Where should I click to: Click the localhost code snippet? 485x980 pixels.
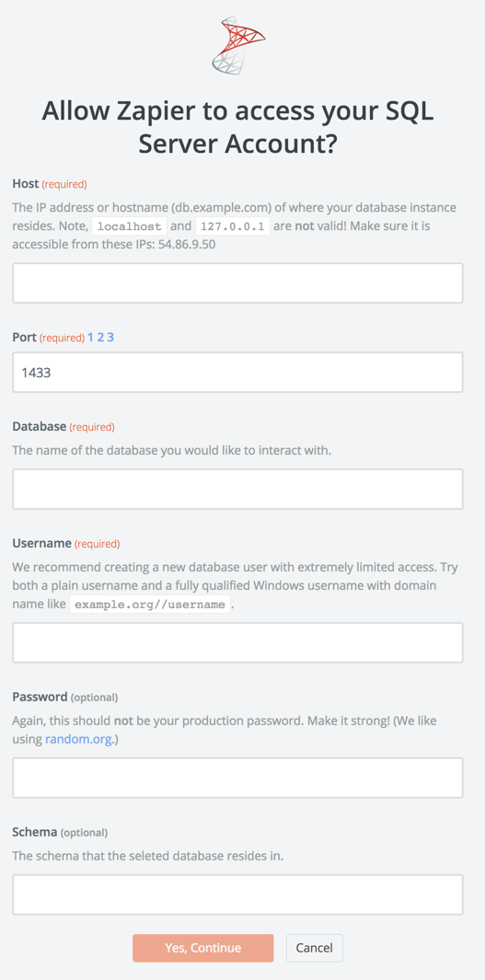click(x=130, y=225)
